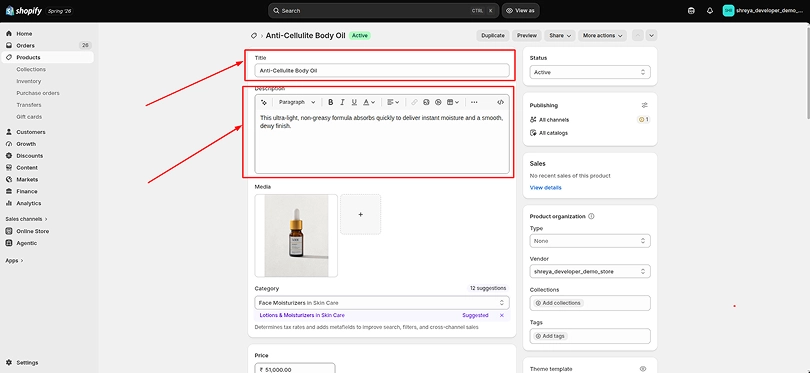Click the insert video icon
This screenshot has height=373, width=810.
click(x=438, y=102)
